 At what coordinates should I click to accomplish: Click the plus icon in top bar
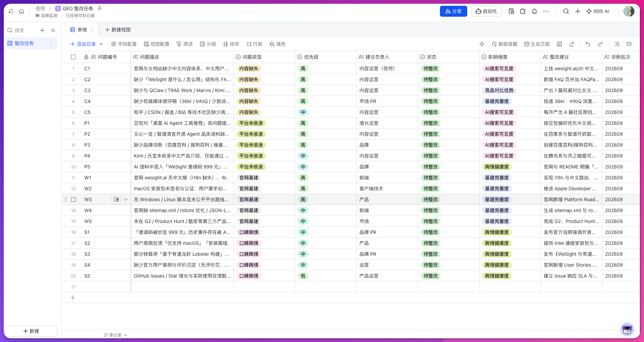click(578, 11)
